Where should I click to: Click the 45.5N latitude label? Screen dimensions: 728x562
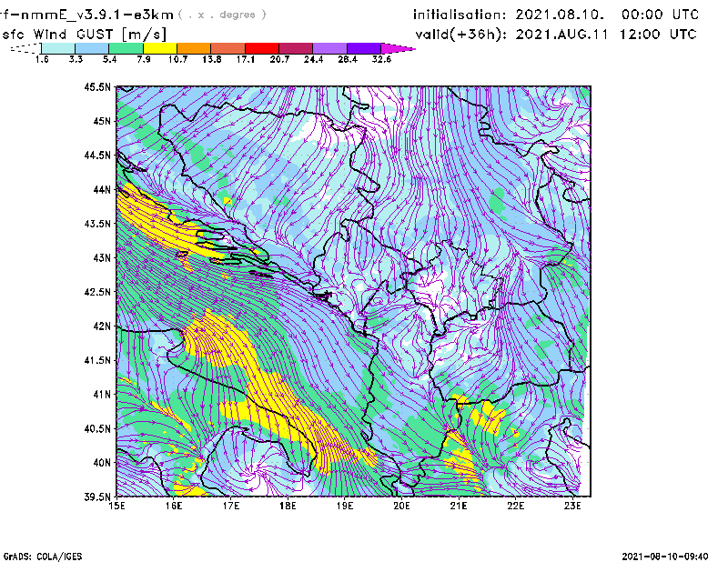(98, 86)
